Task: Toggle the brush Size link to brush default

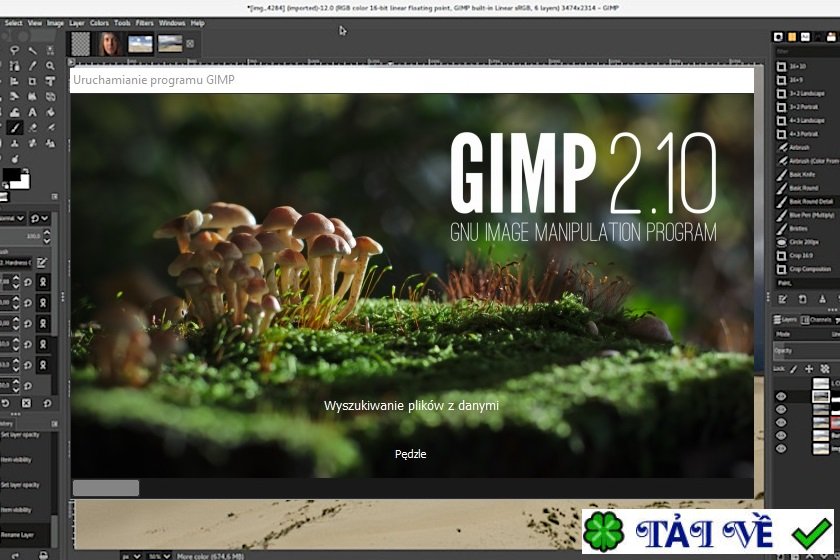Action: click(43, 282)
